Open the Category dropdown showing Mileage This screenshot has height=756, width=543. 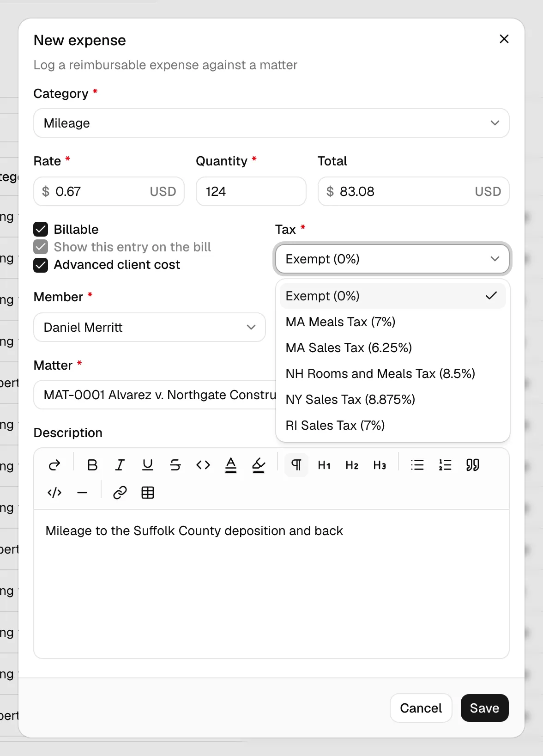pos(271,123)
